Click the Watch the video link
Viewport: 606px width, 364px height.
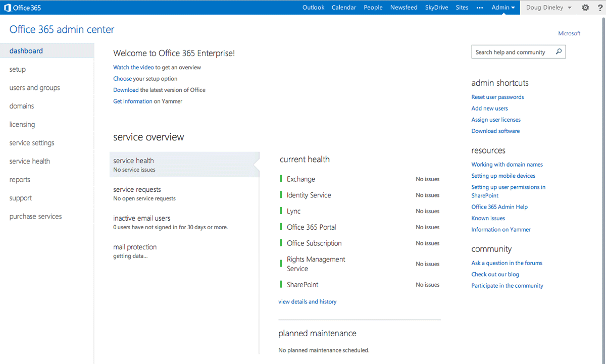point(133,68)
